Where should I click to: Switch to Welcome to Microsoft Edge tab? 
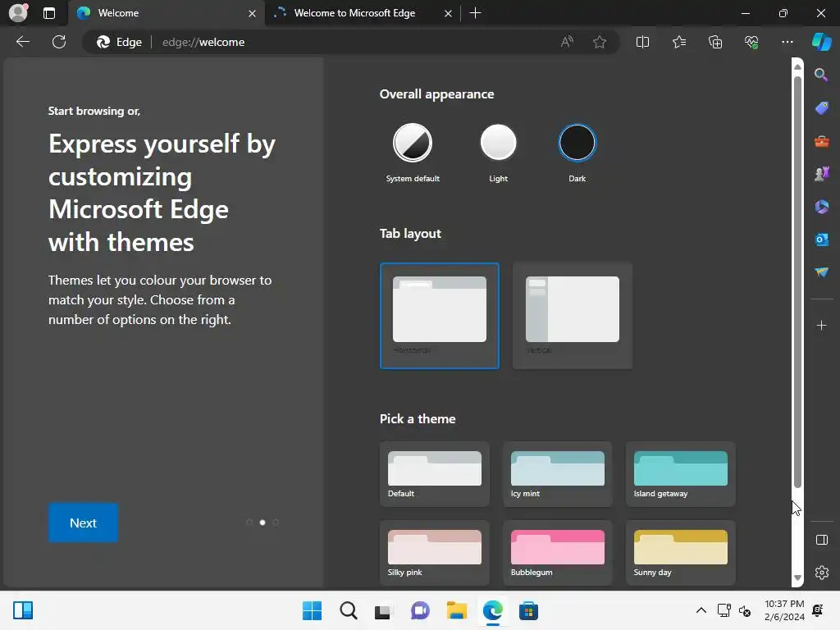coord(363,13)
